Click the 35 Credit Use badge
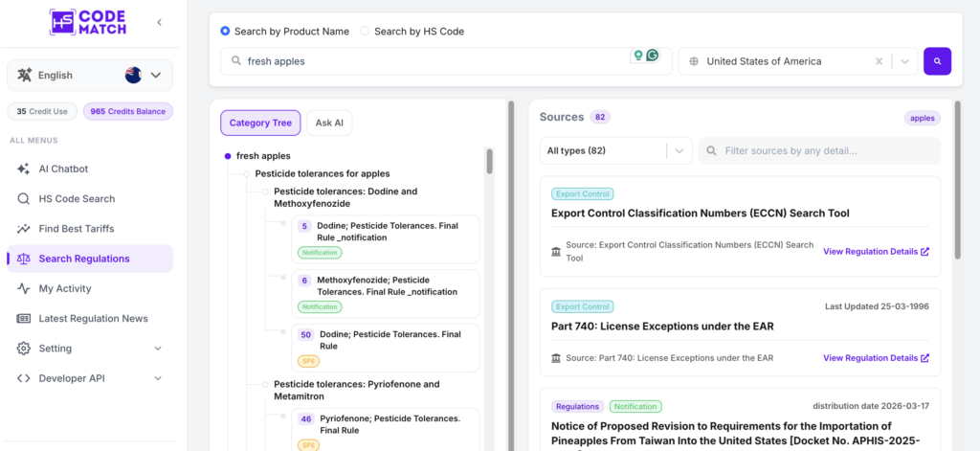Viewport: 980px width, 451px height. (42, 111)
